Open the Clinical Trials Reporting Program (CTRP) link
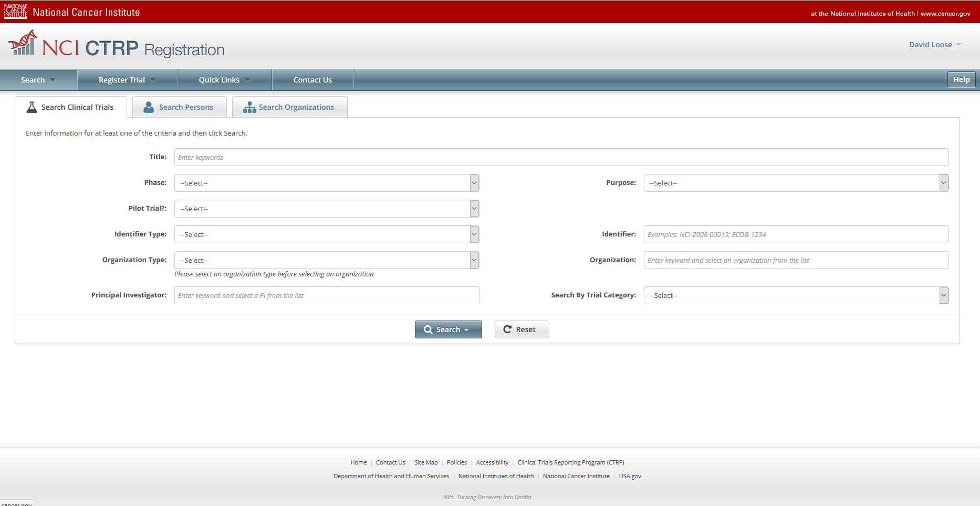Image resolution: width=980 pixels, height=506 pixels. coord(571,462)
